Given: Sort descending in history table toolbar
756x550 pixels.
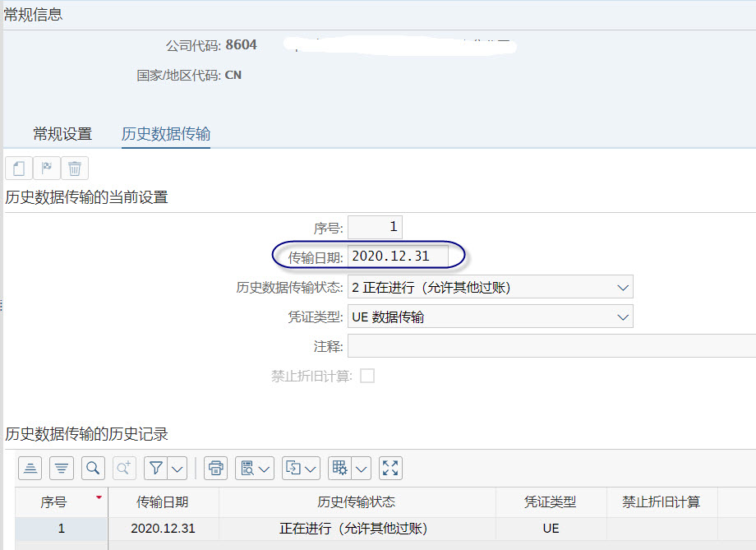Looking at the screenshot, I should tap(62, 468).
